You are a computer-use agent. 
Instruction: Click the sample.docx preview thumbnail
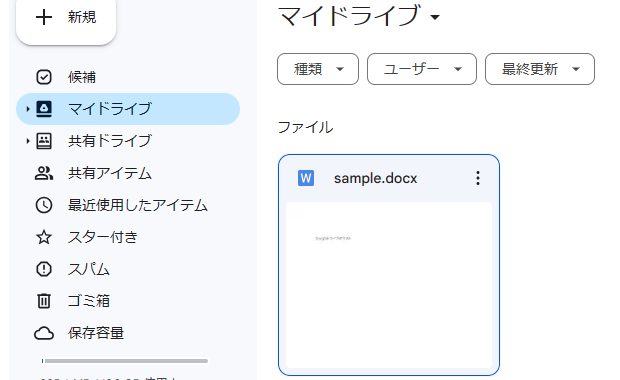point(389,285)
